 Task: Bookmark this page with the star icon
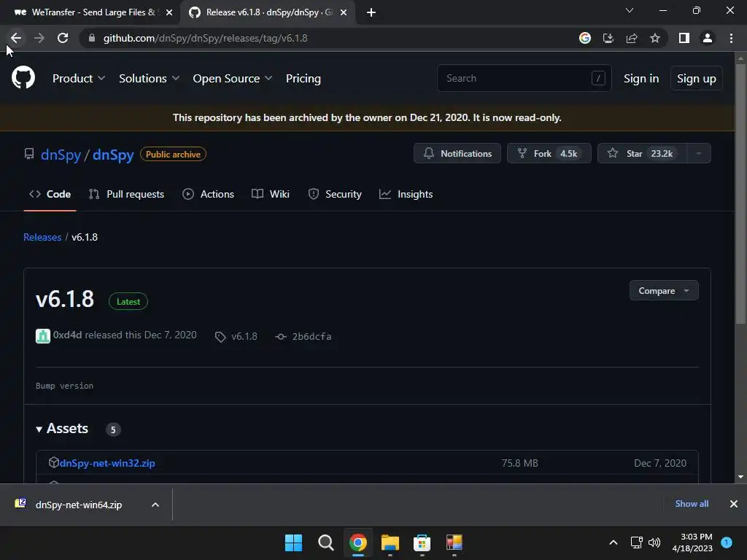(655, 38)
